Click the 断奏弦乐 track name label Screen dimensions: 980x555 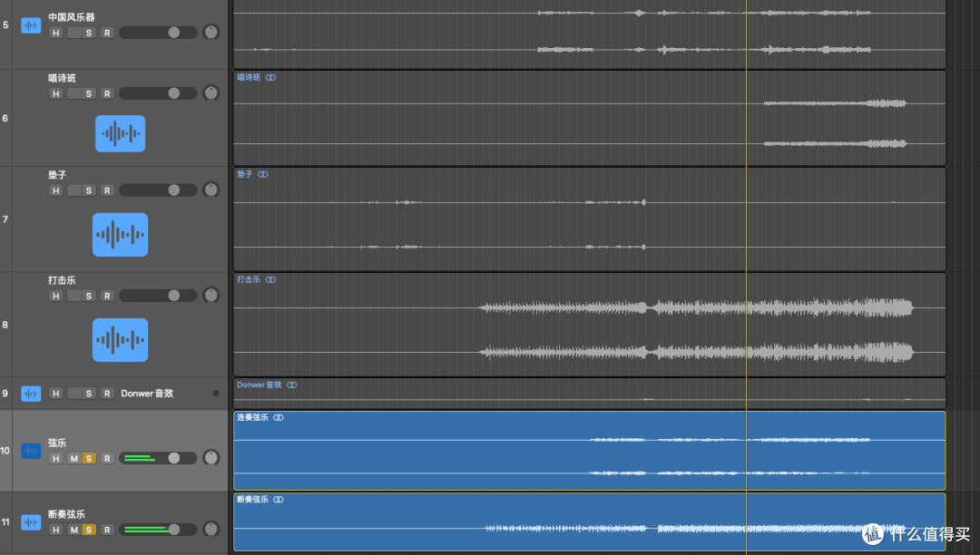66,514
